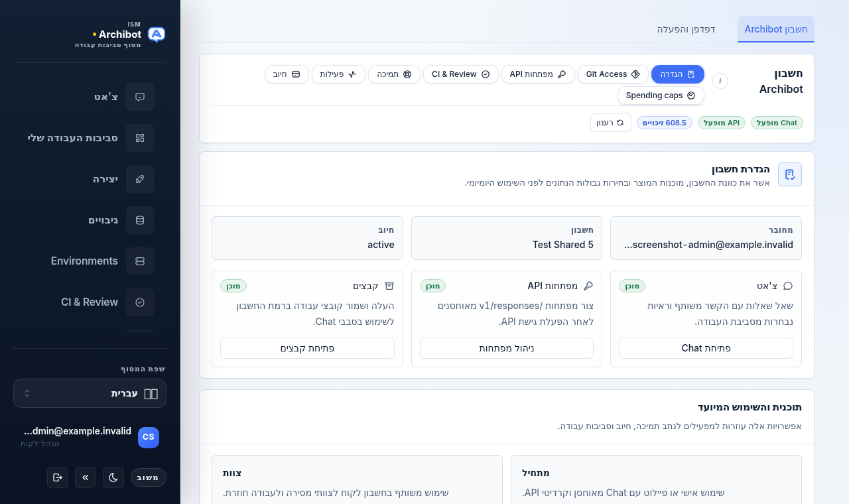The width and height of the screenshot is (849, 504).
Task: Click the billing status active
Action: click(381, 245)
